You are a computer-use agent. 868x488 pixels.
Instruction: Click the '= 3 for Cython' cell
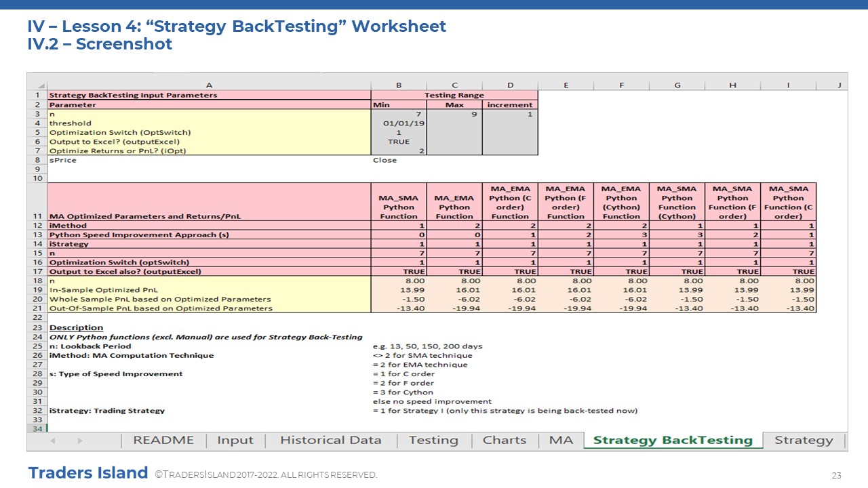403,392
